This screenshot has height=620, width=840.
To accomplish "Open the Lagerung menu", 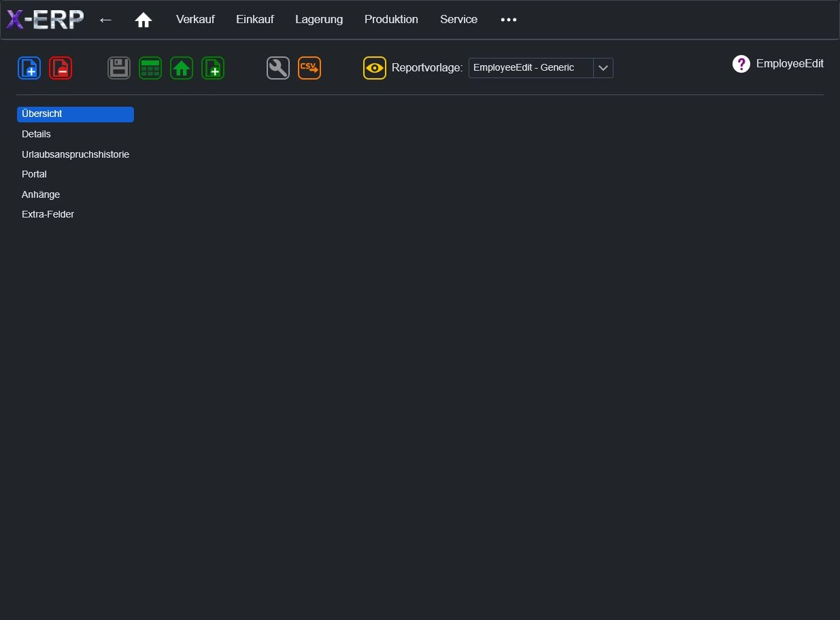I will (319, 20).
